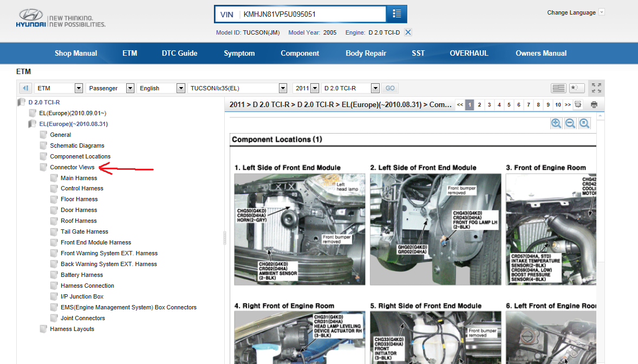Jump to next page set (>>)

[568, 105]
